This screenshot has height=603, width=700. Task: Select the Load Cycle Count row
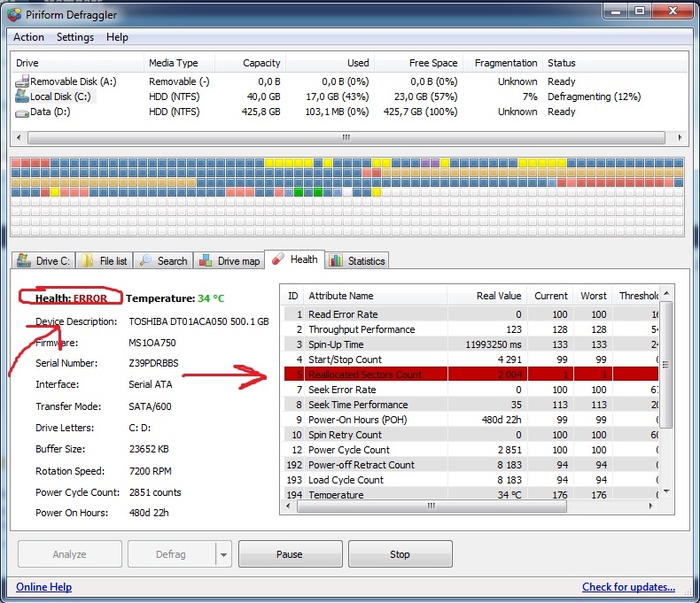tap(471, 480)
